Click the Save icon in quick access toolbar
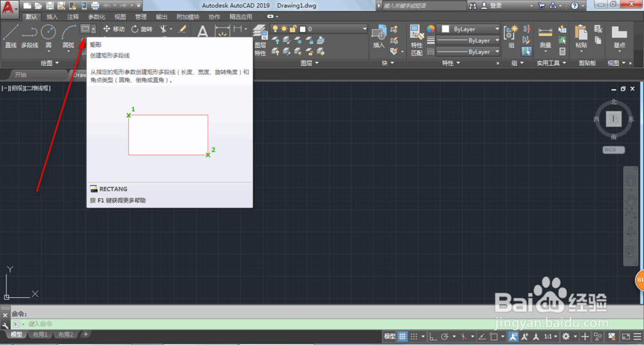This screenshot has width=644, height=345. click(50, 5)
